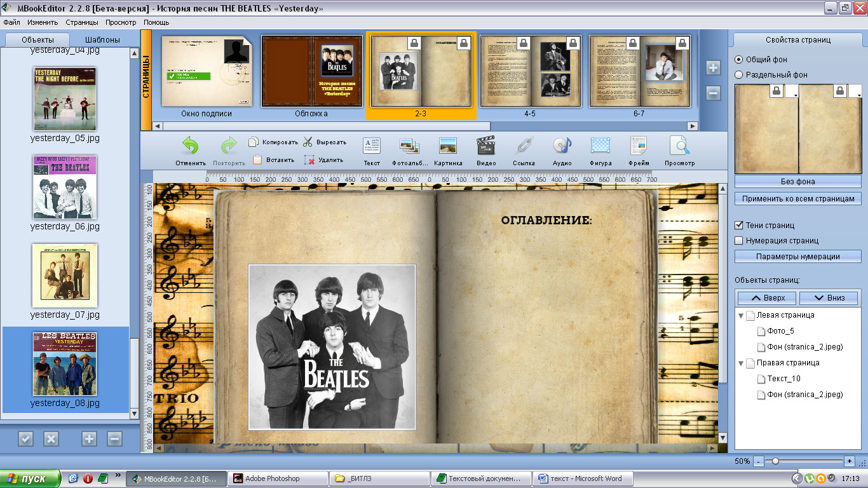868x488 pixels.
Task: Enable Нумерация страниц checkbox
Action: [x=739, y=240]
